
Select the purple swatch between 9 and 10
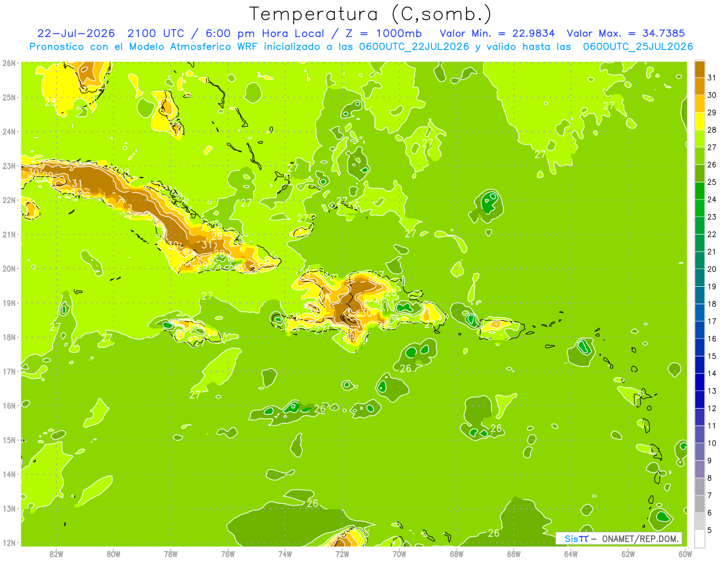[700, 452]
